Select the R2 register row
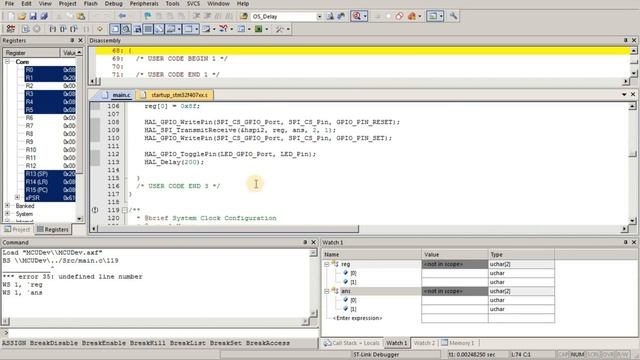Screen dimensions: 640x360 pyautogui.click(x=50, y=86)
